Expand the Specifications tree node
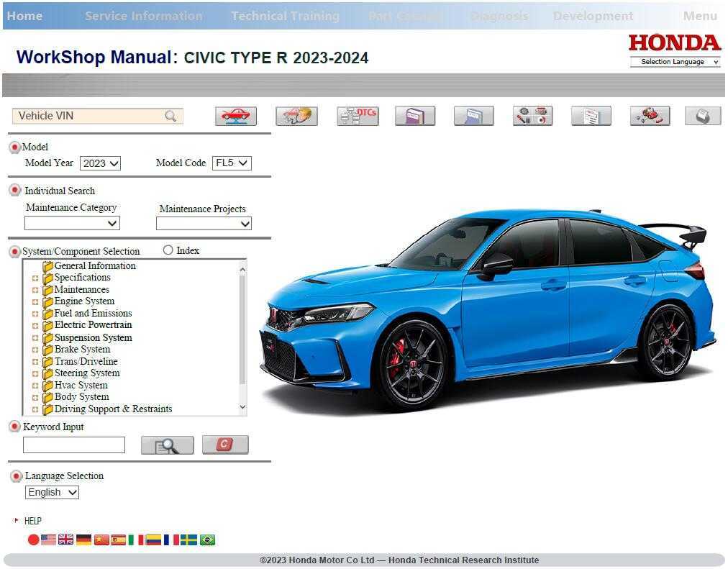The height and width of the screenshot is (569, 728). [35, 278]
